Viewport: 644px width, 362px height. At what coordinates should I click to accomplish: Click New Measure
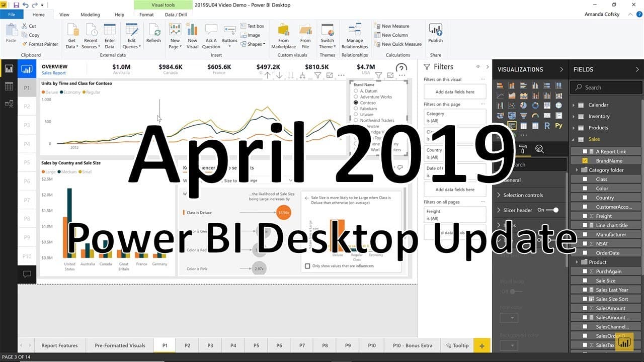coord(392,26)
